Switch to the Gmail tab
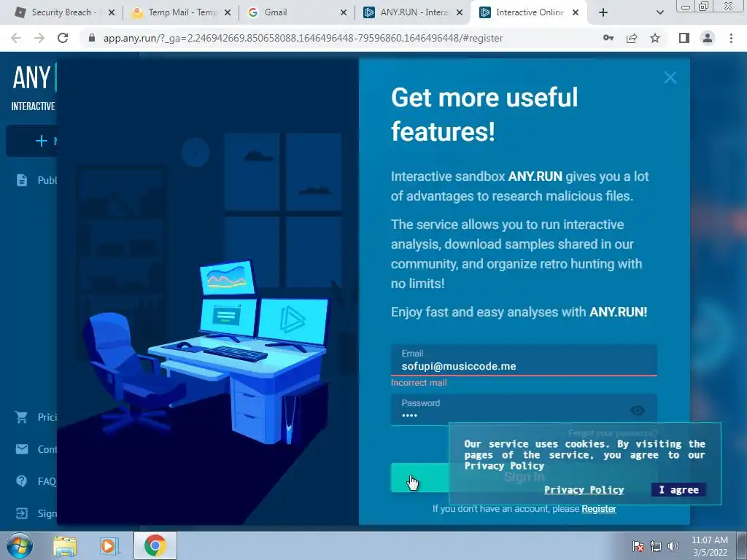747x560 pixels. (x=298, y=12)
